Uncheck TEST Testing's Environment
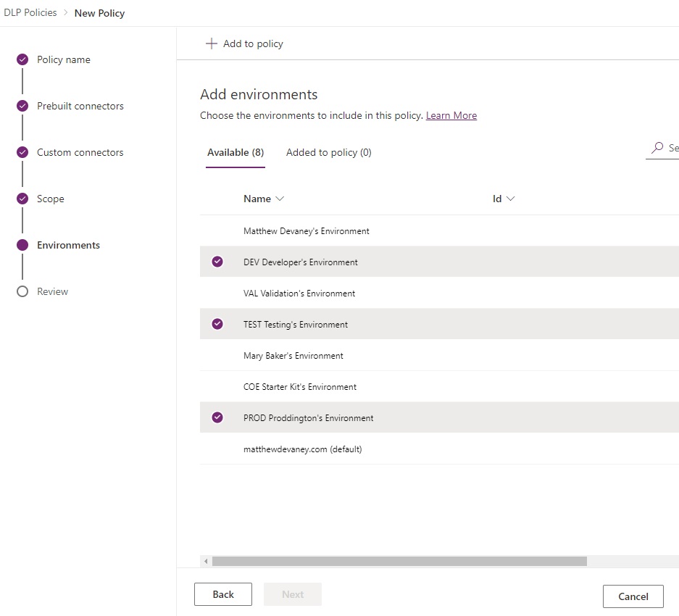Screen dimensions: 679x616 217,324
